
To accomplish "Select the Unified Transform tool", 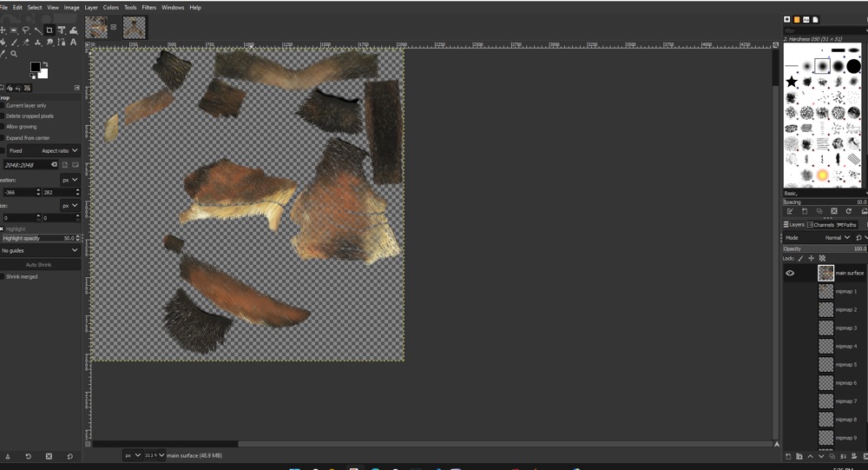I will (x=62, y=30).
